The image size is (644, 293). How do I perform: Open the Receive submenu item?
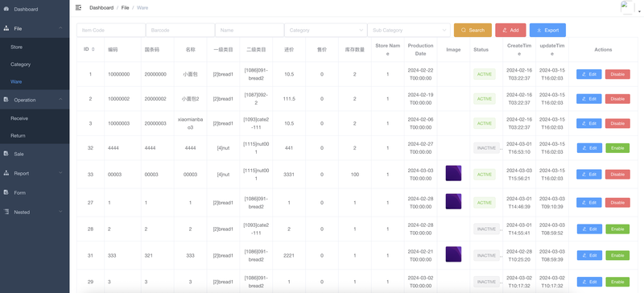tap(35, 118)
